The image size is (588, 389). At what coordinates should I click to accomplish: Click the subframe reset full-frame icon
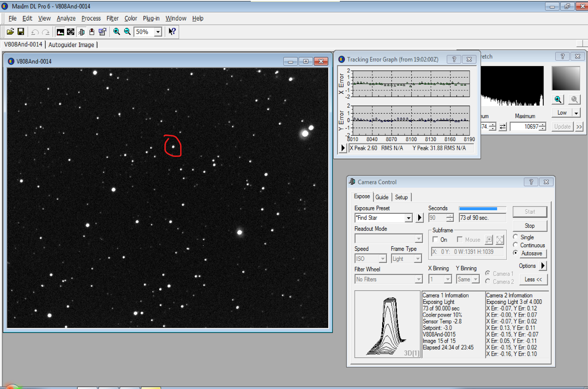coord(500,240)
